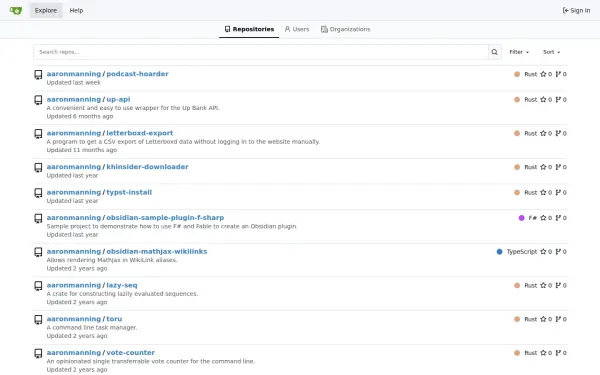Viewport: 600px width, 375px height.
Task: Click repo icon beside obsidian-mathjax-wikilinks
Action: tap(38, 252)
